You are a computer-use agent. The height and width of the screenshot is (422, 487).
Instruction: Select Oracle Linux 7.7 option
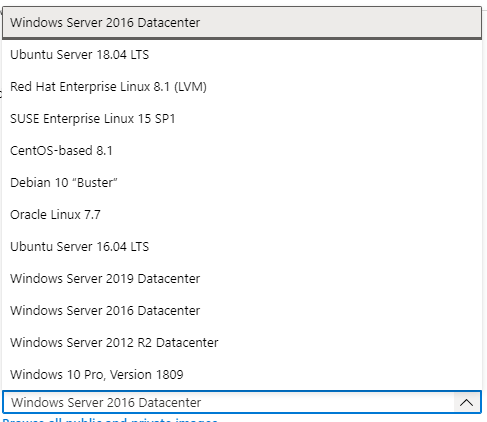242,215
